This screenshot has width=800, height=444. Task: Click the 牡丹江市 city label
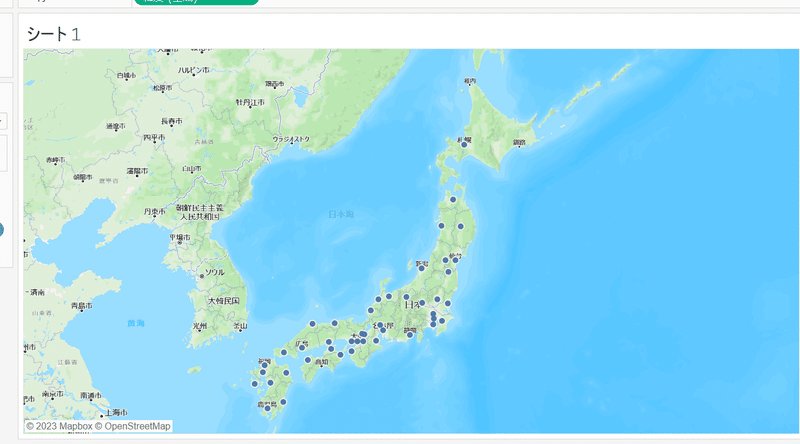pyautogui.click(x=250, y=102)
